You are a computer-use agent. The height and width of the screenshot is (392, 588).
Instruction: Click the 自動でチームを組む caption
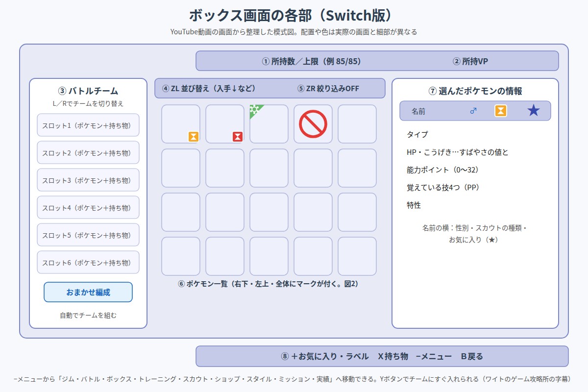[x=88, y=315]
